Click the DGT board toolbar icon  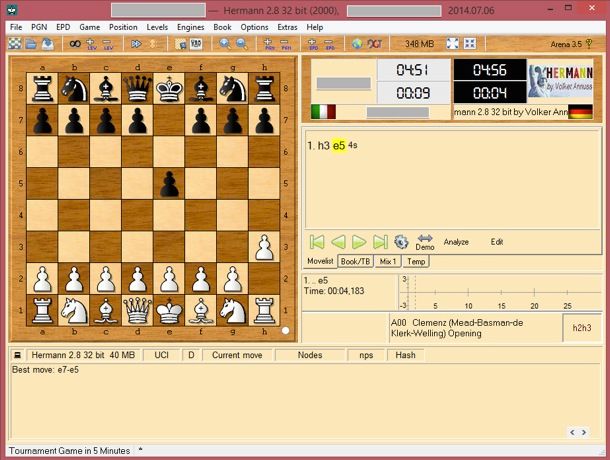click(x=375, y=44)
